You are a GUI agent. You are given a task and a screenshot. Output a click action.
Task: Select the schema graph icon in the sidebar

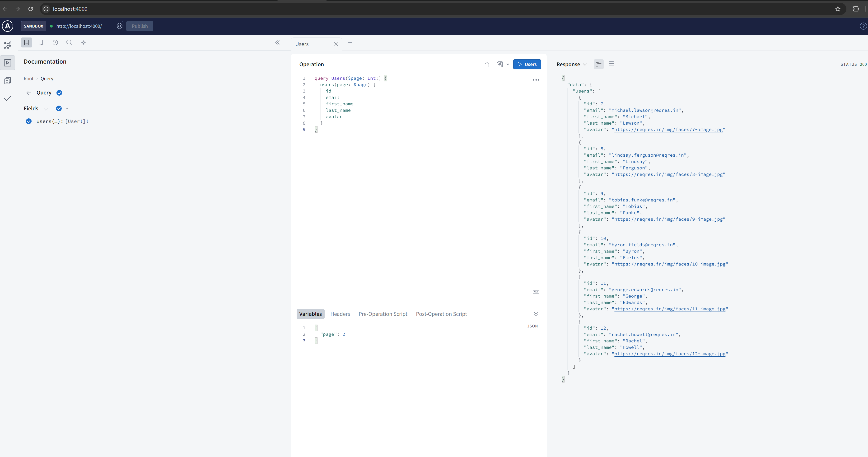coord(7,45)
